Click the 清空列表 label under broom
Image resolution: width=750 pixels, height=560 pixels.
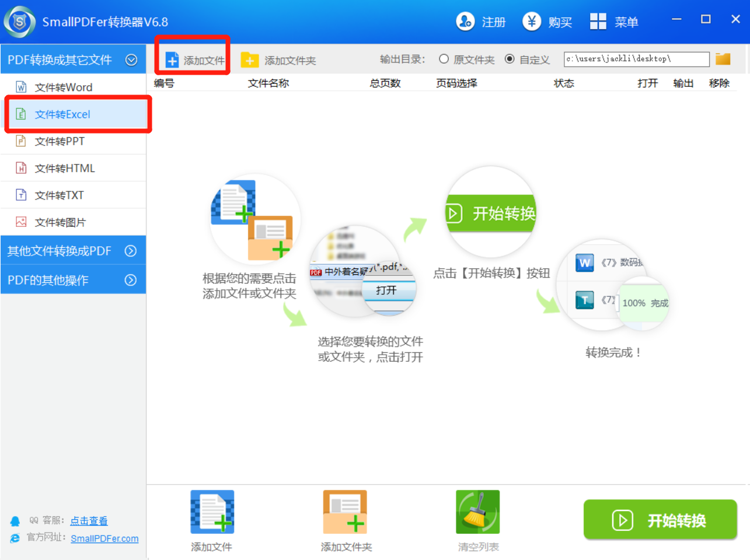click(x=479, y=547)
